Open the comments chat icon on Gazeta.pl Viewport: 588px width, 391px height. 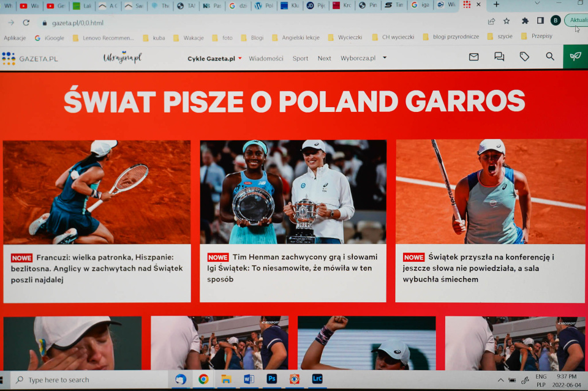(499, 56)
